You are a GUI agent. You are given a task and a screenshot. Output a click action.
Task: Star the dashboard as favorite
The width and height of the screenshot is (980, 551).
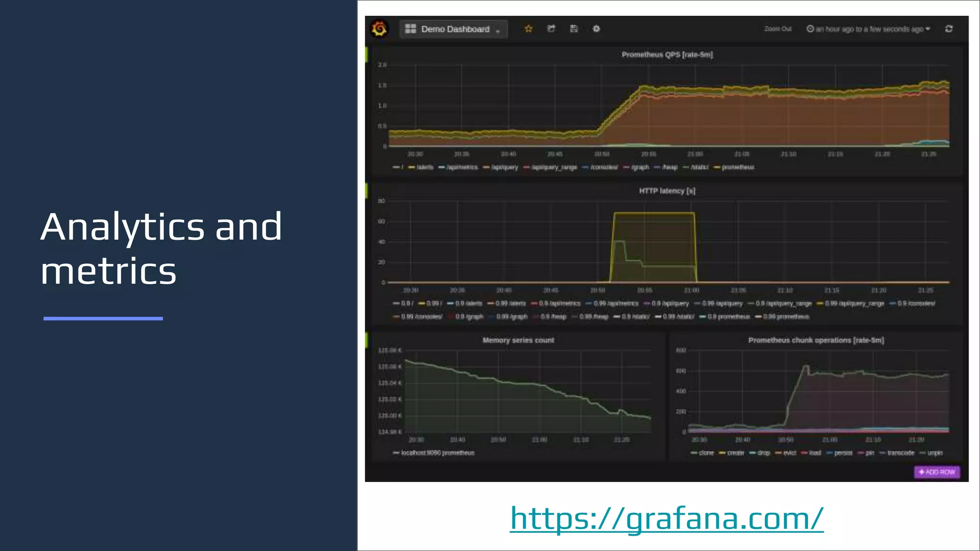coord(528,29)
